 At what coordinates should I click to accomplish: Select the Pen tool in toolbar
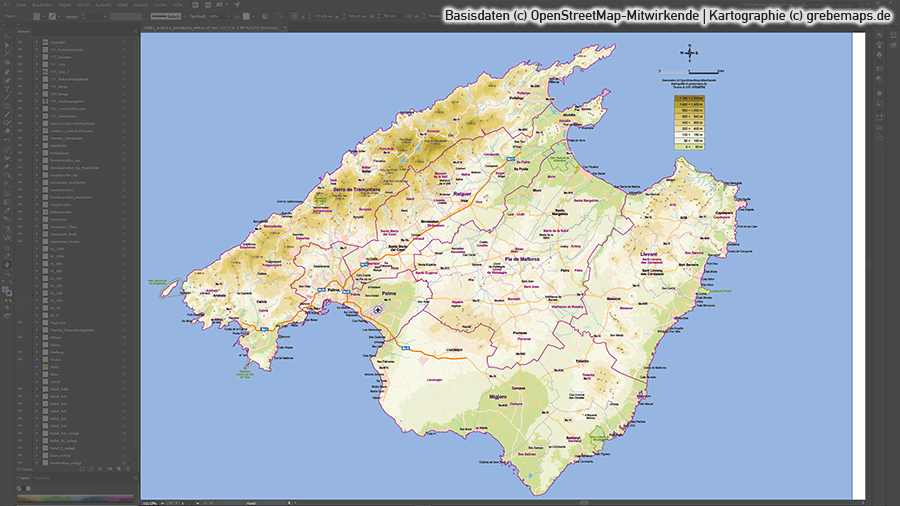point(6,72)
